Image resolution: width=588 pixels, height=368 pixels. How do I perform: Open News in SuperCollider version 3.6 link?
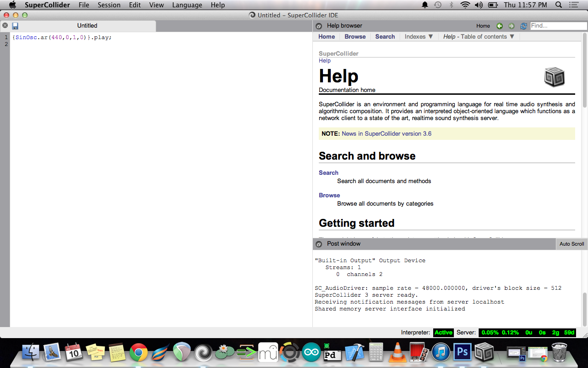click(x=386, y=134)
